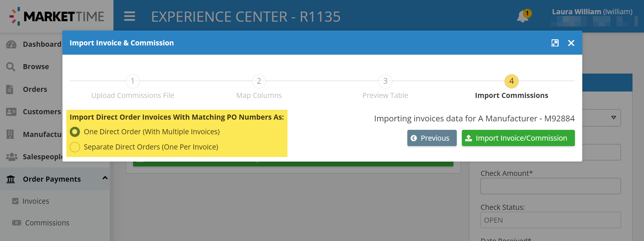Go to step 3 Preview Table
The image size is (644, 241).
(x=385, y=81)
